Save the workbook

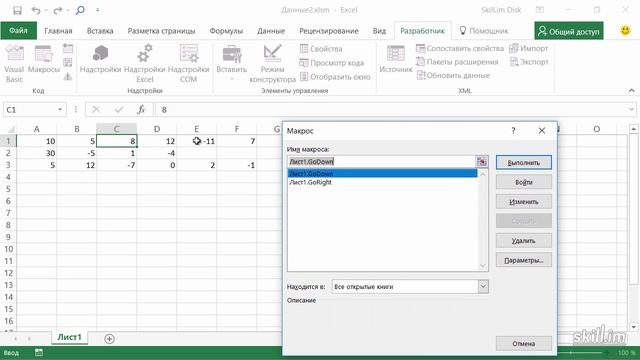click(x=17, y=10)
